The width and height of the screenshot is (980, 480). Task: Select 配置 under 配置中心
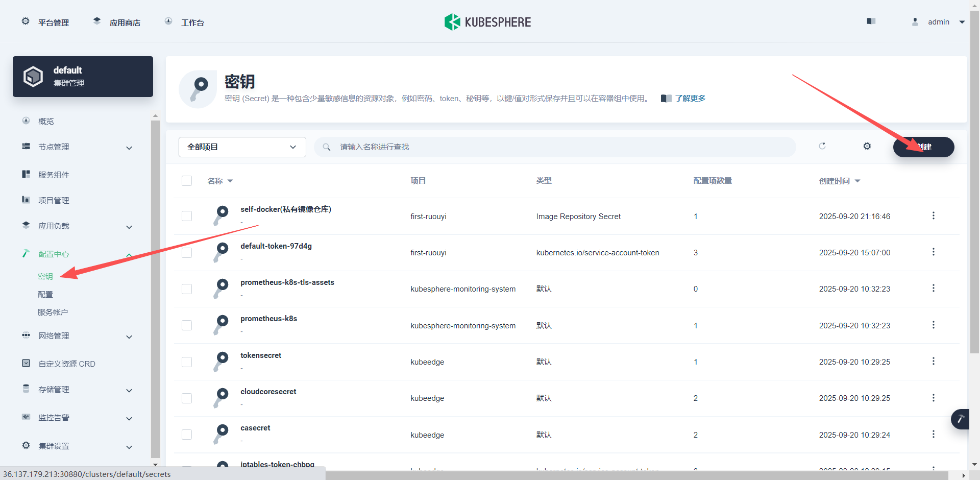[x=45, y=294]
